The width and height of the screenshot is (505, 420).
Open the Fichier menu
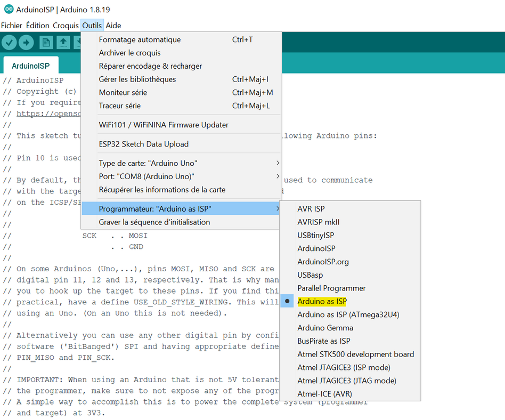tap(11, 25)
